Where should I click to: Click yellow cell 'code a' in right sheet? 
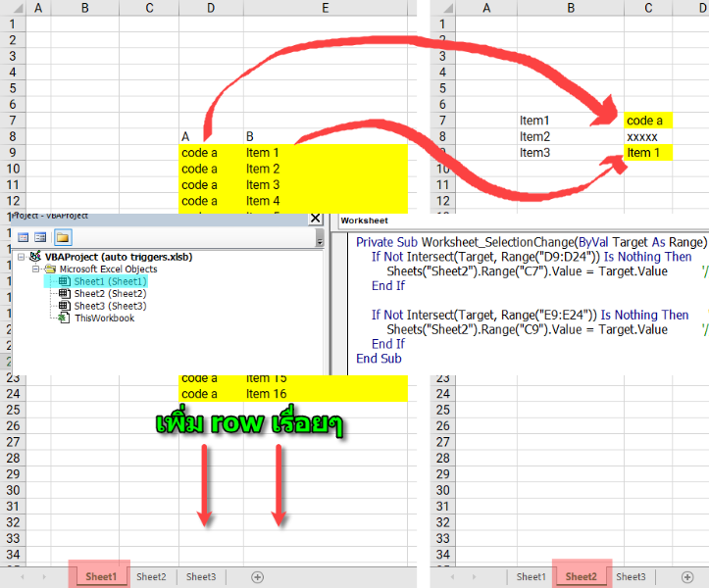(648, 121)
